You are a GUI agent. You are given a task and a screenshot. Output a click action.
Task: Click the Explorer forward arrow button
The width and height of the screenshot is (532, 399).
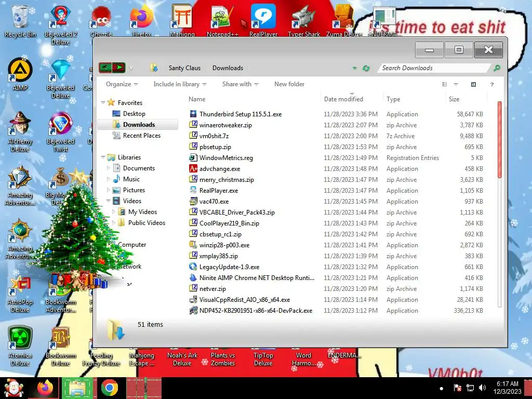pyautogui.click(x=119, y=68)
